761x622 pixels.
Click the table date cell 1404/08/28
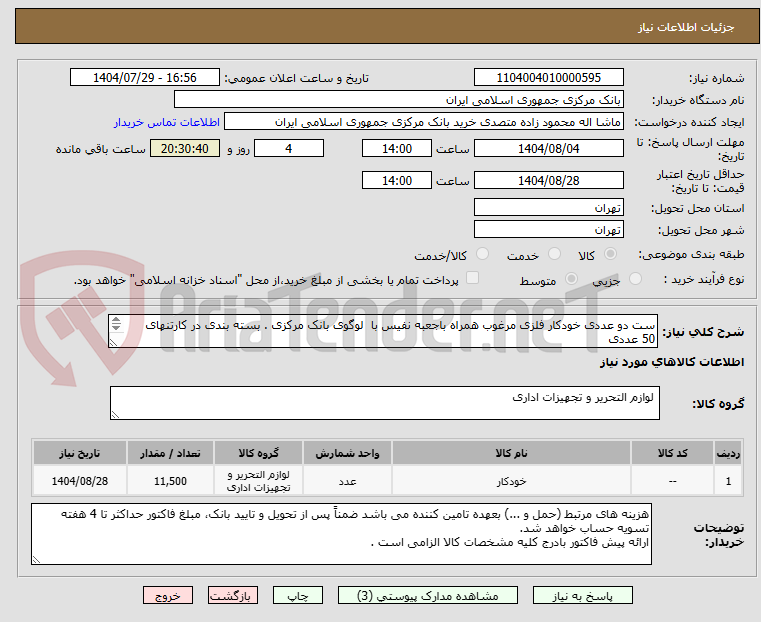pyautogui.click(x=80, y=481)
